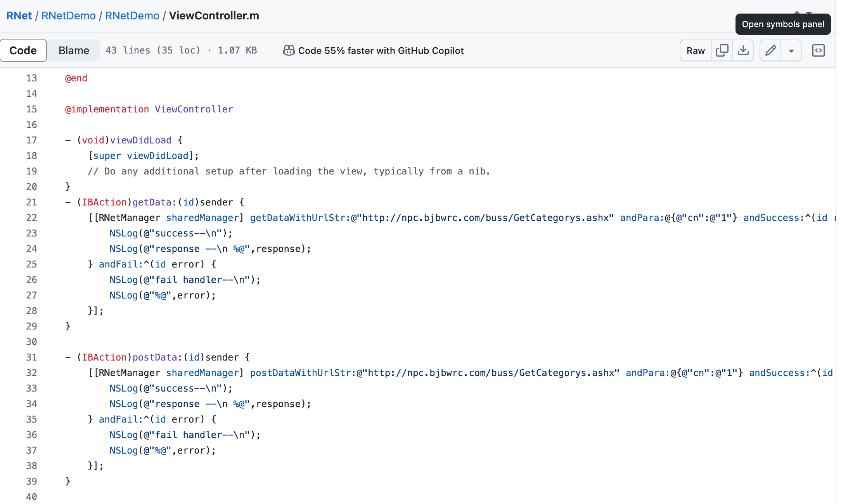Image resolution: width=848 pixels, height=504 pixels.
Task: Select line number 39
Action: pyautogui.click(x=31, y=482)
